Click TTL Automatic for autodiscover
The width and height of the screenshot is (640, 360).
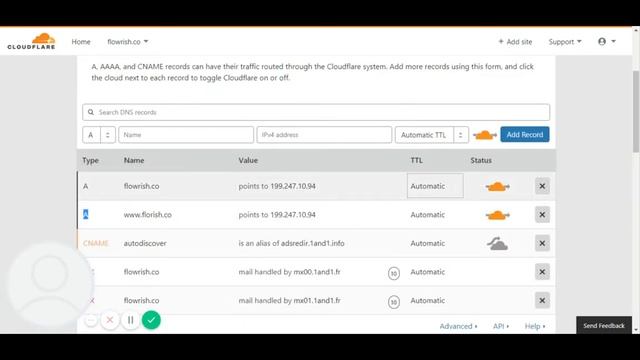point(427,243)
